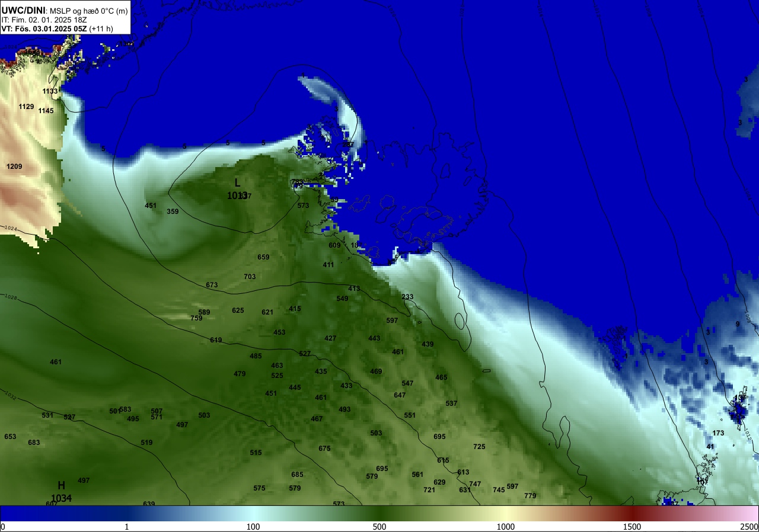The image size is (759, 532).
Task: Select the 479 map value
Action: [x=240, y=374]
